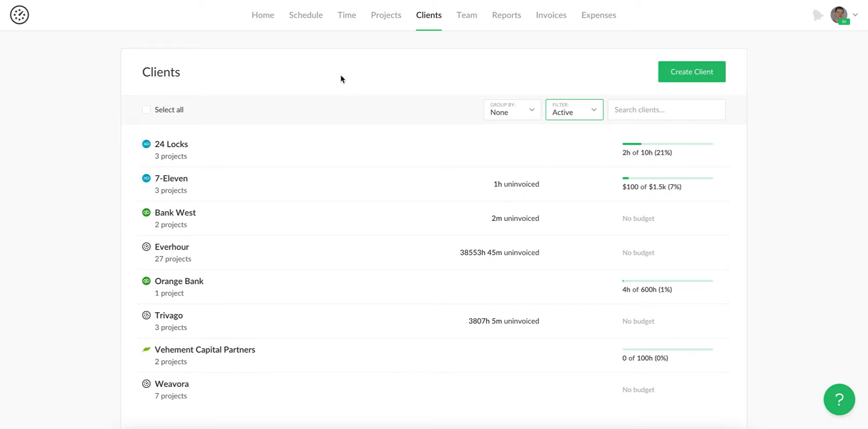Click the Everhour icon beside Trivago

(146, 315)
